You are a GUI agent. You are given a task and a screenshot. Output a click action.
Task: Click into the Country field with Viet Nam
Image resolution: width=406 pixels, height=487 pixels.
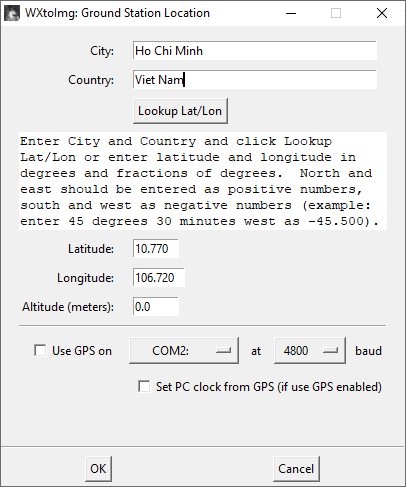point(255,80)
